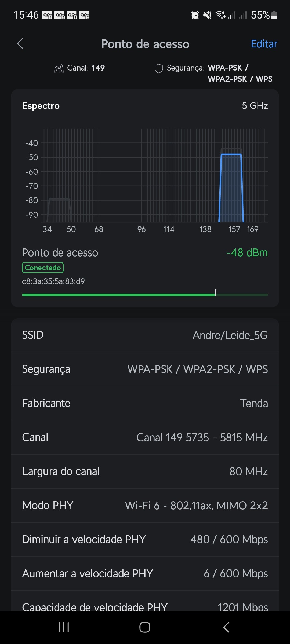
Task: Tap the battery indicator icon
Action: click(x=274, y=15)
